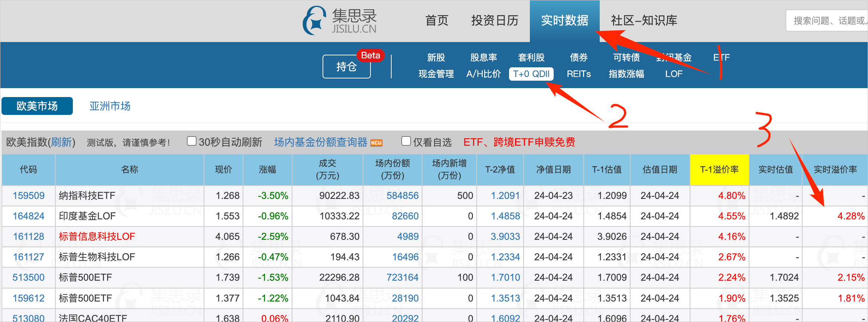Image resolution: width=868 pixels, height=322 pixels.
Task: Go to 投资日历 menu item
Action: [x=495, y=21]
